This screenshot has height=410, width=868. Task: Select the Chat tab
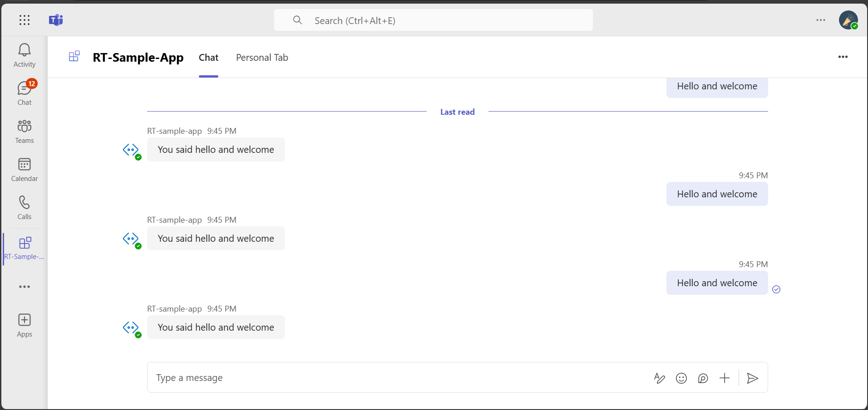coord(208,58)
